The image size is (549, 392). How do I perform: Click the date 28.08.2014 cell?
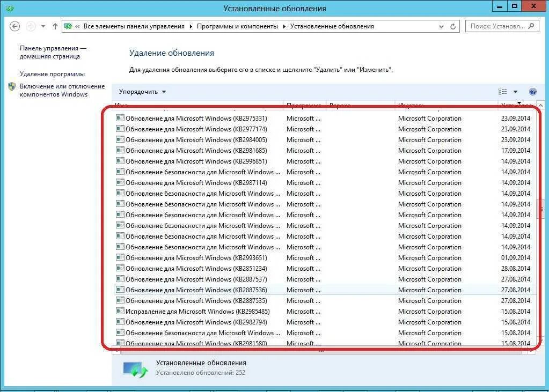click(x=516, y=269)
